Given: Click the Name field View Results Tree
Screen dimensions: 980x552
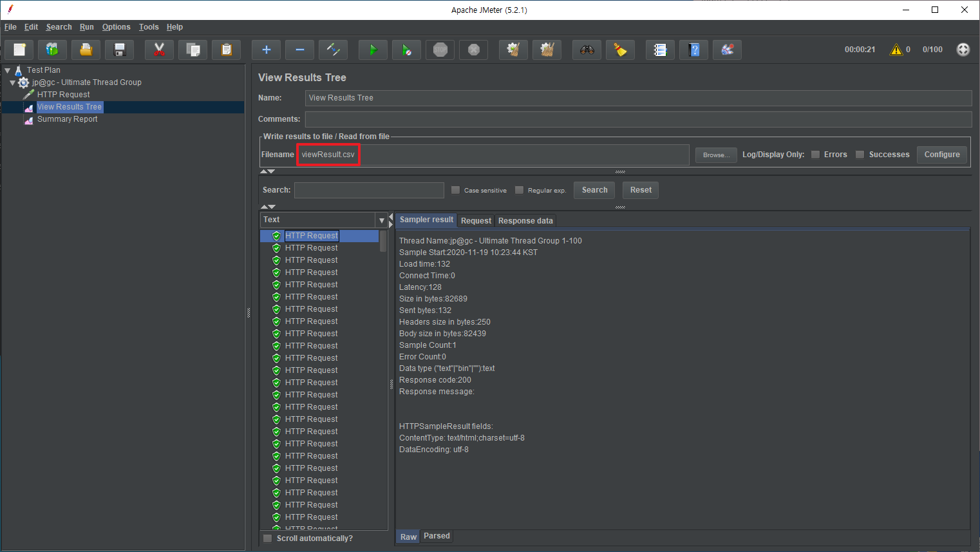Looking at the screenshot, I should coord(638,98).
